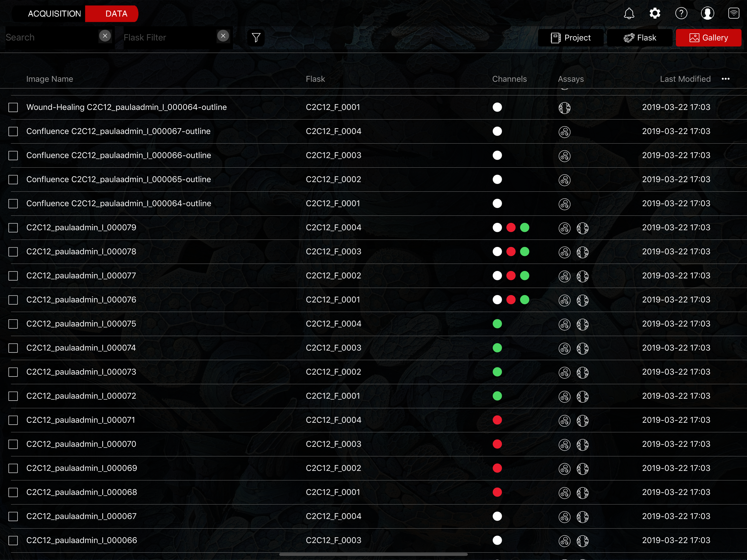Open the wireless device connection icon

[734, 13]
